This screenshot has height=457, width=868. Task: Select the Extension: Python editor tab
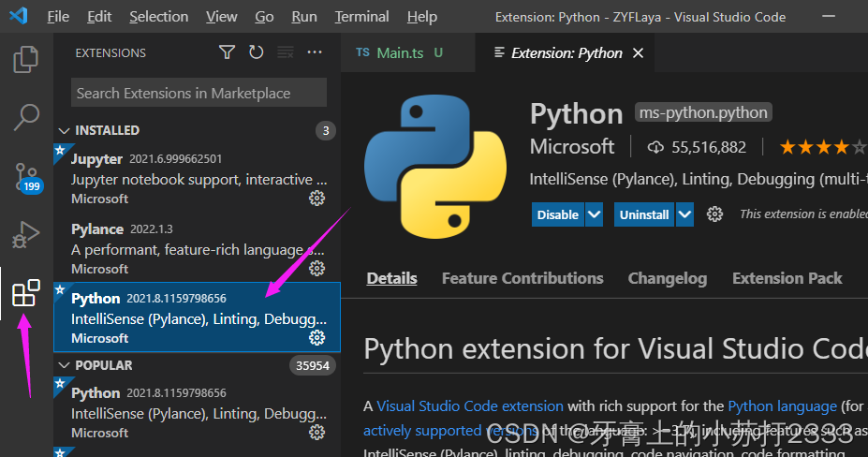point(565,52)
